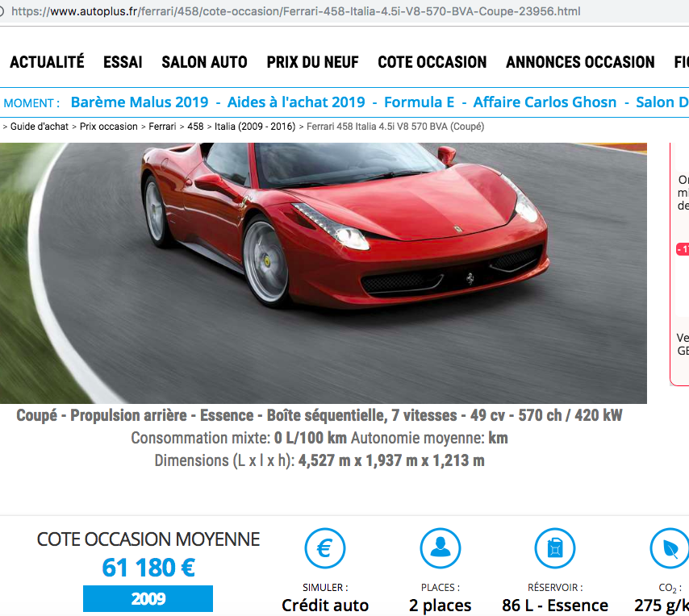
Task: Open Barème Malus 2019 link
Action: (140, 102)
